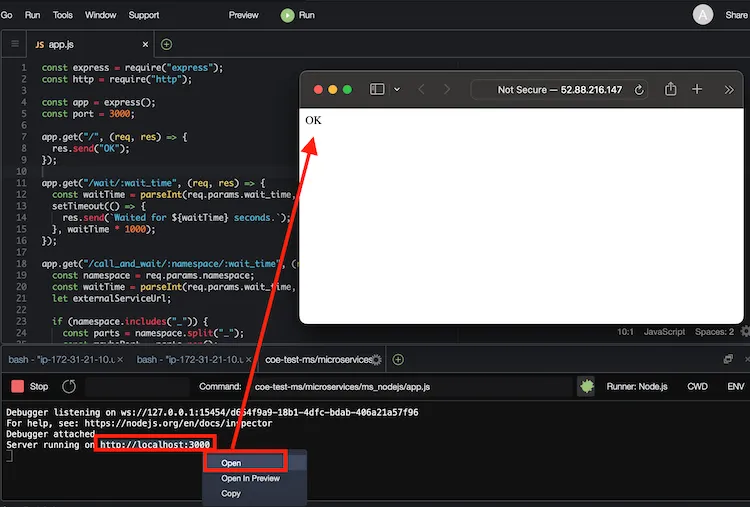
Task: Add a new terminal tab with plus icon
Action: 398,360
